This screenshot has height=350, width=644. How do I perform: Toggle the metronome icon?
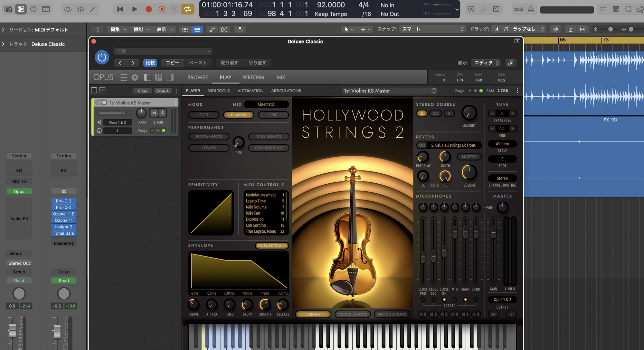click(531, 9)
